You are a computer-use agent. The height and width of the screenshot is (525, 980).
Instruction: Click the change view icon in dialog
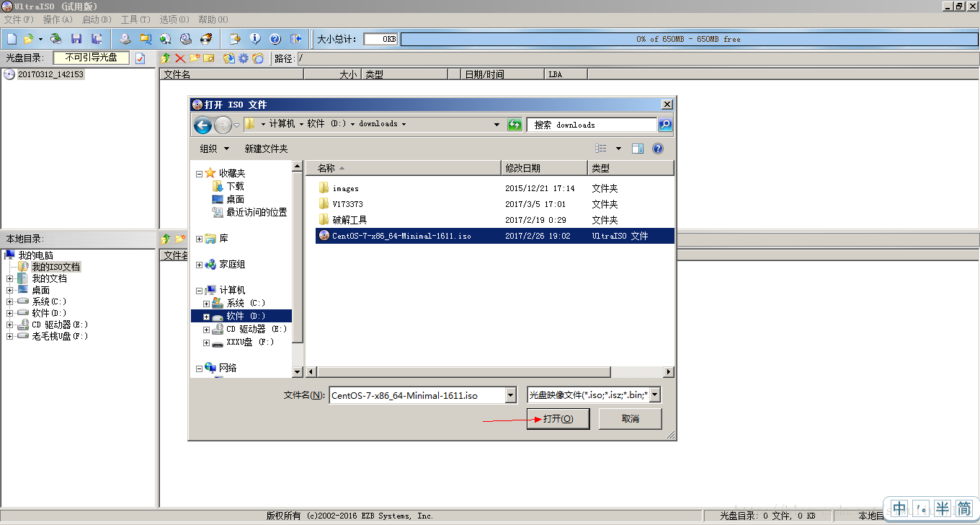tap(601, 149)
